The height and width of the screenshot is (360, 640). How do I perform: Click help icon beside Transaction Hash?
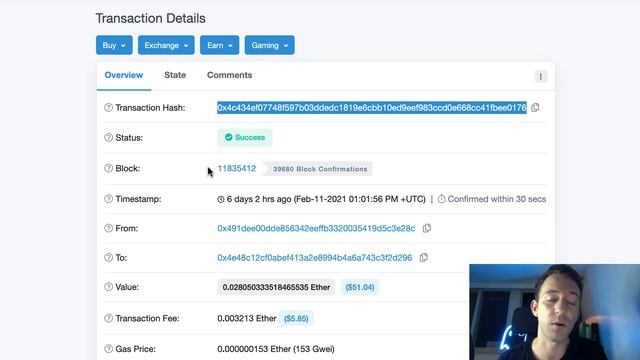click(x=108, y=107)
